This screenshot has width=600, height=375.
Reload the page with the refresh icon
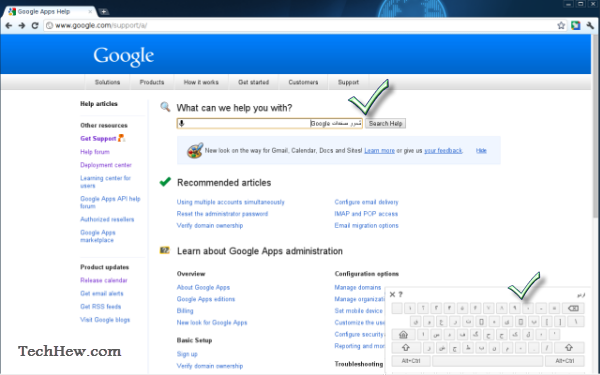pos(35,26)
